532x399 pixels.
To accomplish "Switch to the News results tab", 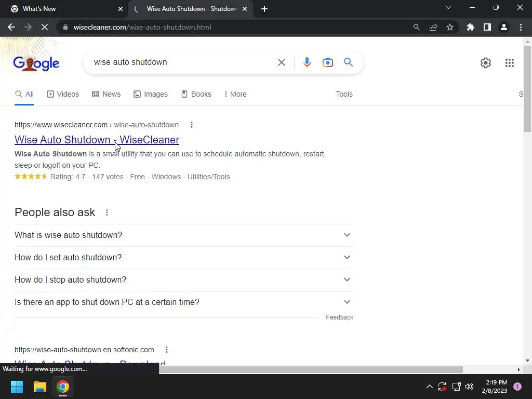I will (x=106, y=94).
